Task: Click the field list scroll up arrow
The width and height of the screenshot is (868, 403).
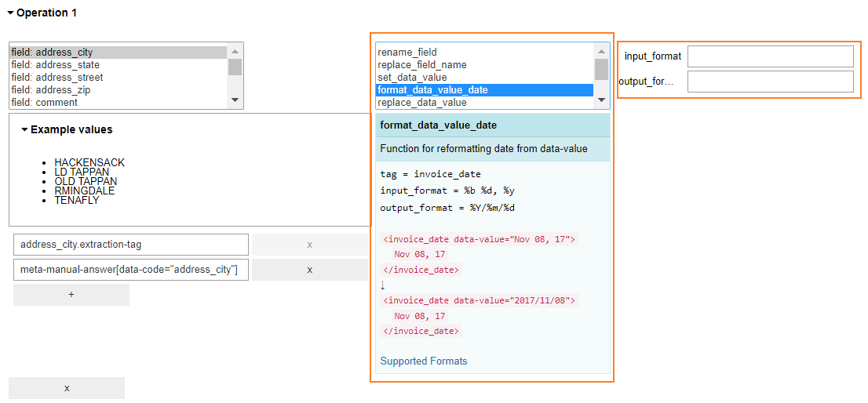Action: [x=235, y=51]
